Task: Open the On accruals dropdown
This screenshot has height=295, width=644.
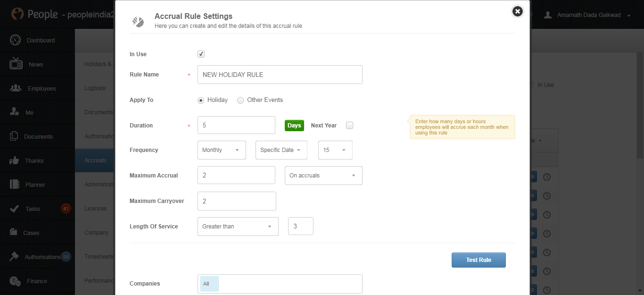Action: pos(323,176)
